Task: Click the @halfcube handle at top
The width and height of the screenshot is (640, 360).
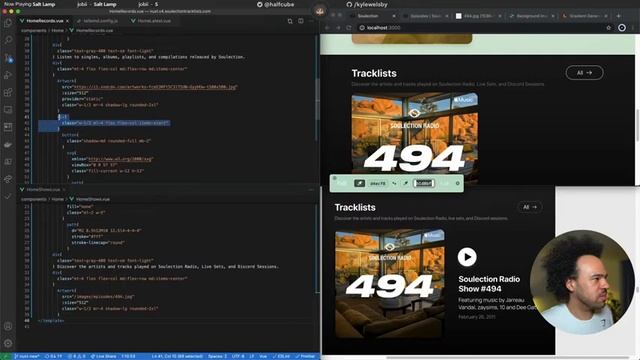Action: tap(275, 4)
